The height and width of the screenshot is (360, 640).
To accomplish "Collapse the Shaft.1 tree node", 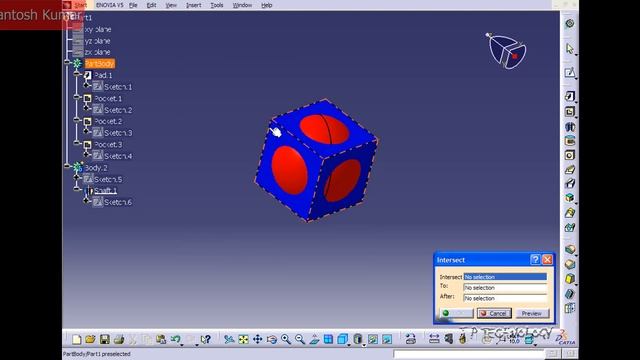I will pos(77,189).
